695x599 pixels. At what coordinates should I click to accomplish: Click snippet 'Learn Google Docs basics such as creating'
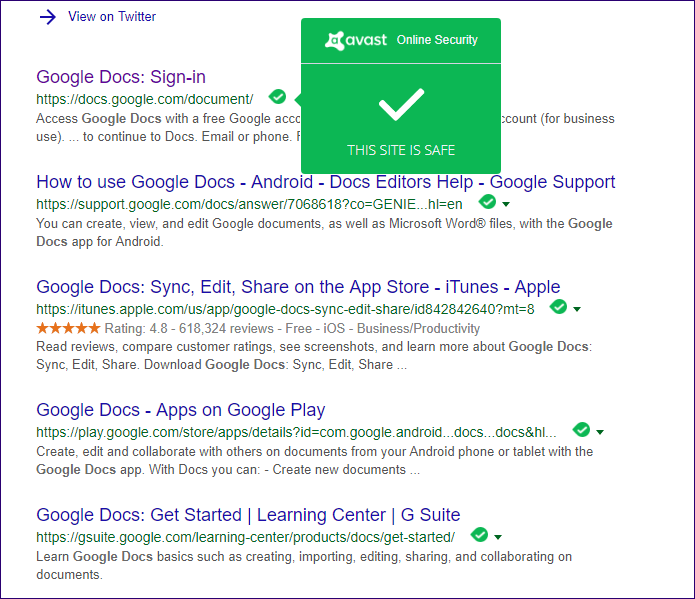165,556
